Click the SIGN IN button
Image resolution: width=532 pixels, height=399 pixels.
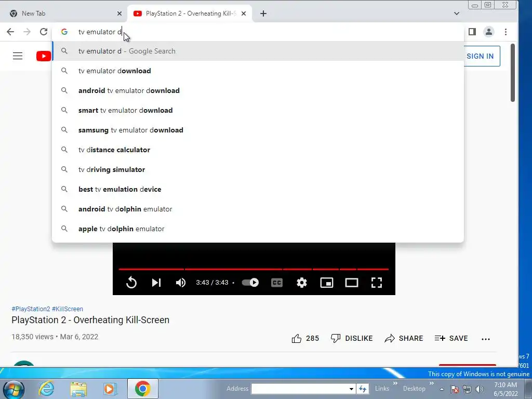pos(480,56)
